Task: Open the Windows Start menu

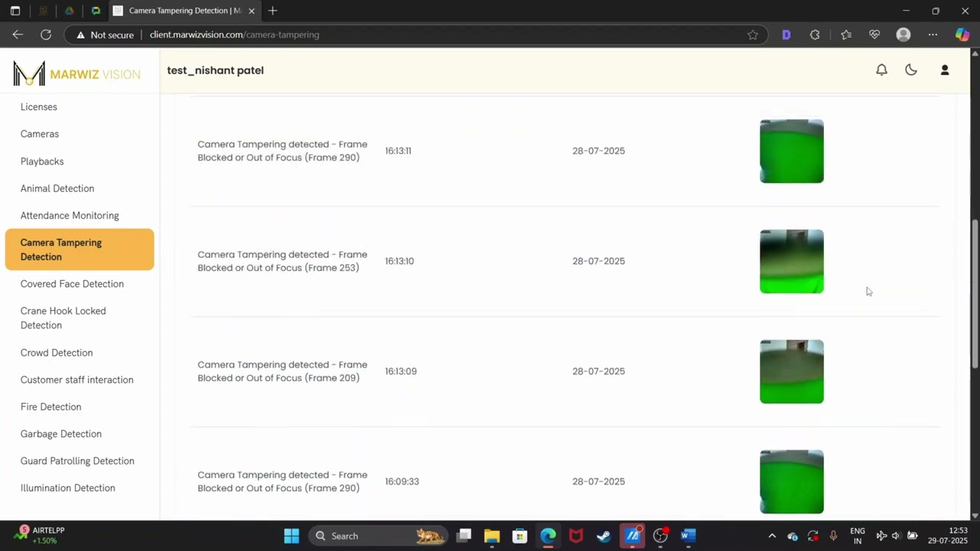Action: pos(292,536)
